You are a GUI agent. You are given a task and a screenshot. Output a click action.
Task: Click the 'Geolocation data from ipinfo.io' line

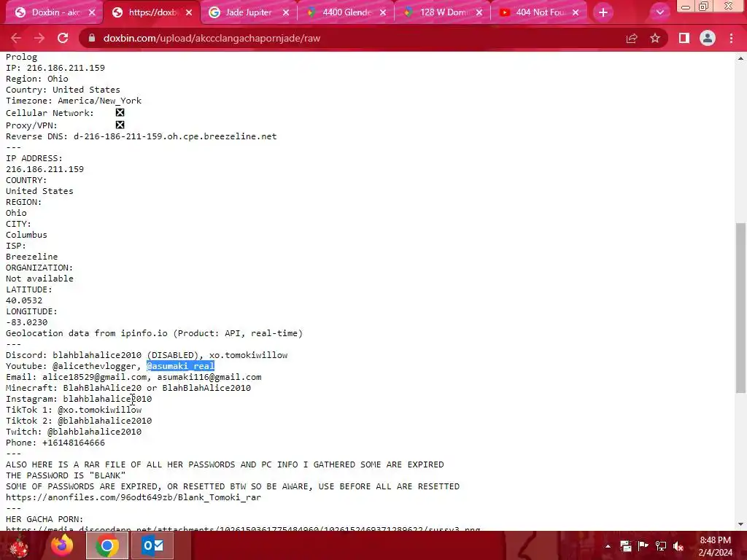[x=155, y=333]
